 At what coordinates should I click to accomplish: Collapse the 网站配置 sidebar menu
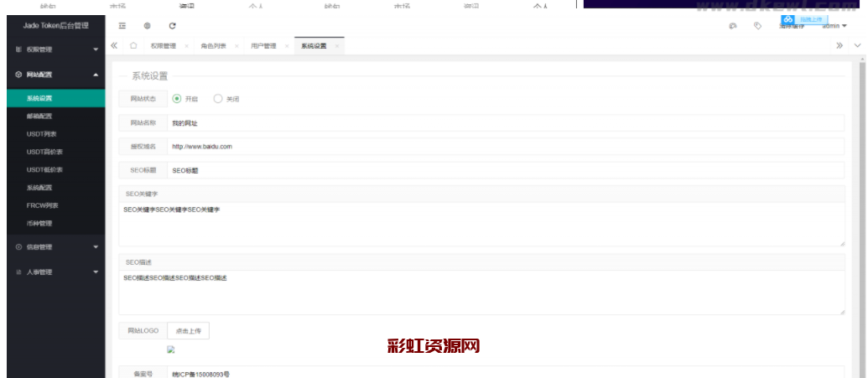coord(55,75)
